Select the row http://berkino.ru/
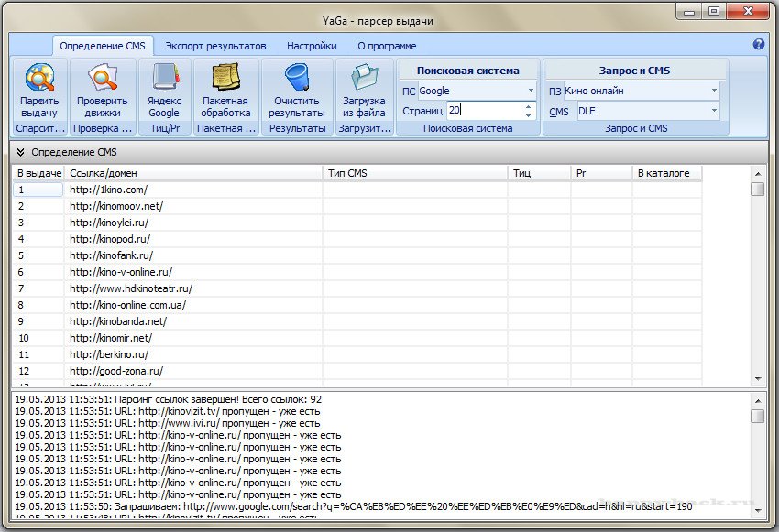 coord(357,354)
